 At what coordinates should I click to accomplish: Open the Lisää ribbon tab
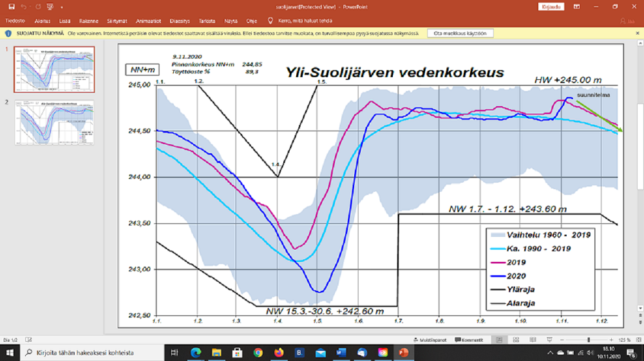coord(64,21)
